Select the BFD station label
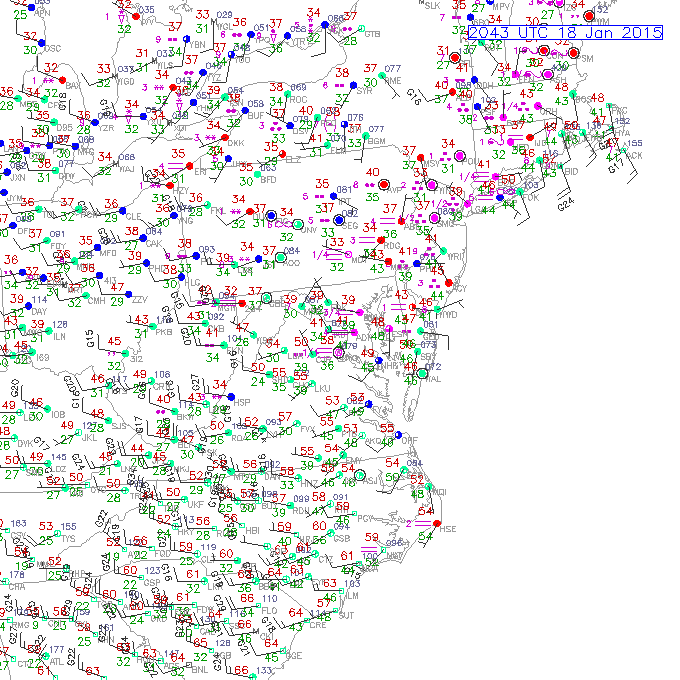680x680 pixels. click(x=268, y=180)
